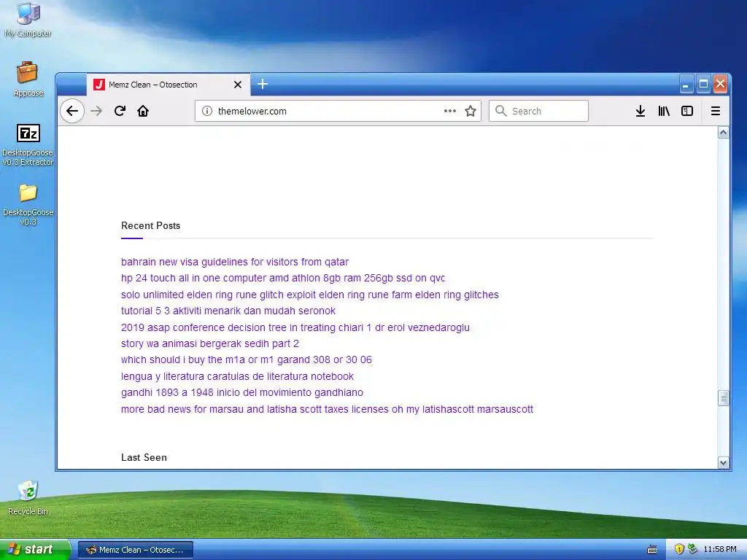The height and width of the screenshot is (560, 747).
Task: Open the Windows start menu
Action: (34, 549)
